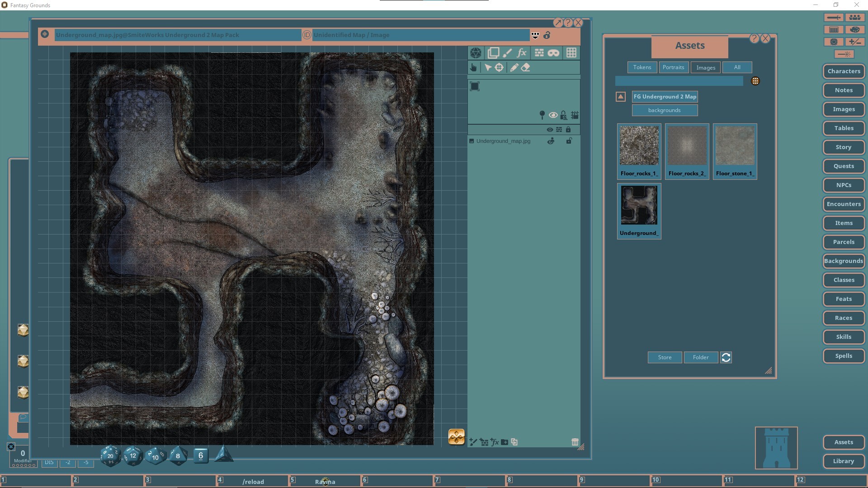The height and width of the screenshot is (488, 868).
Task: Toggle the lock on Underground_map.jpg layer
Action: tap(569, 141)
